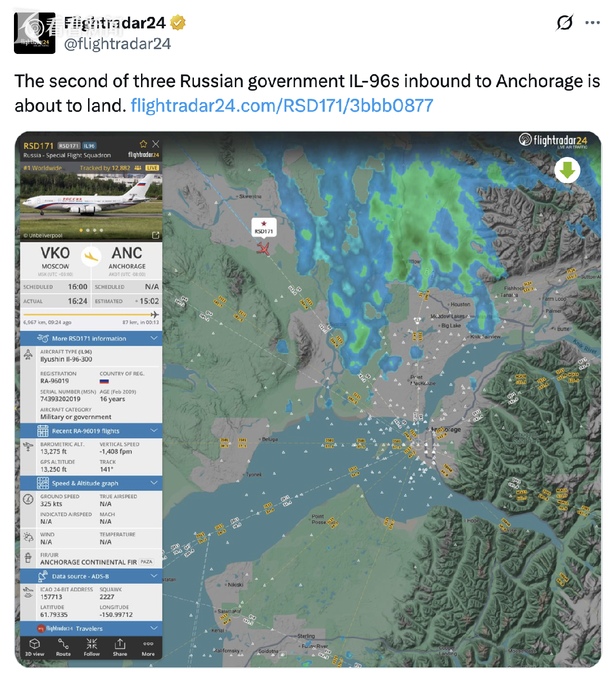Close the RSD171 flight panel
This screenshot has height=681, width=616.
[156, 144]
